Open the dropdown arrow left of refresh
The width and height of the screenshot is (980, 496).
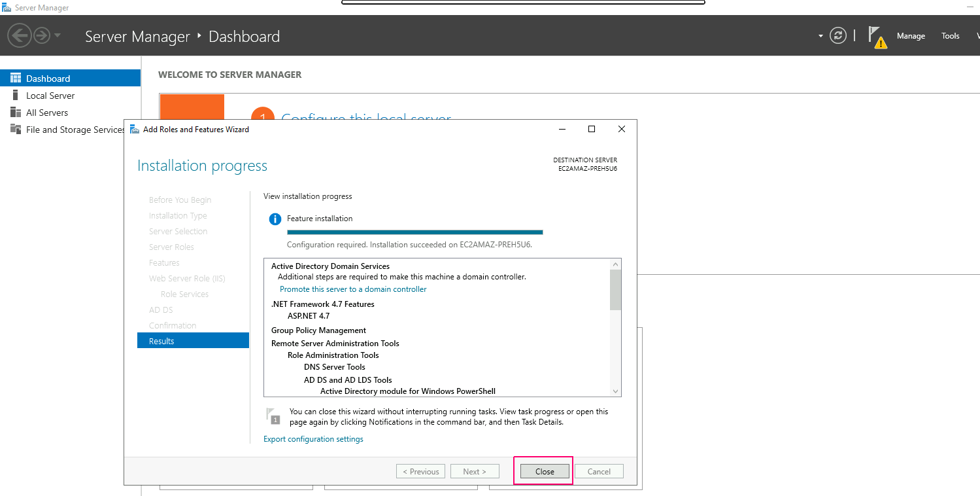(x=820, y=36)
